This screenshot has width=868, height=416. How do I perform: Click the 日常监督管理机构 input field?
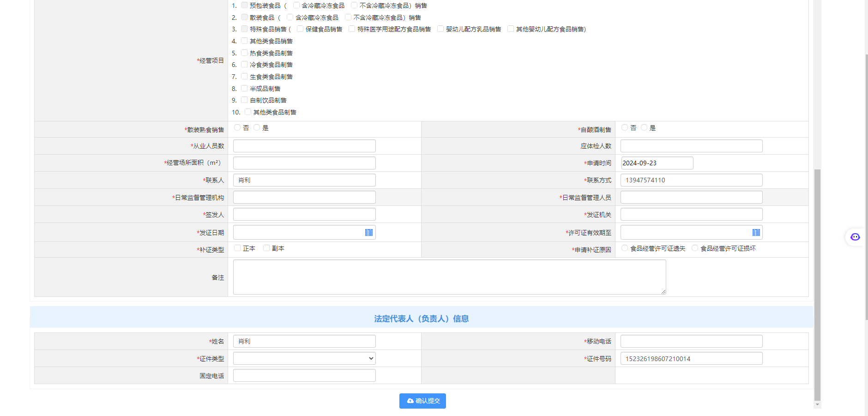304,197
